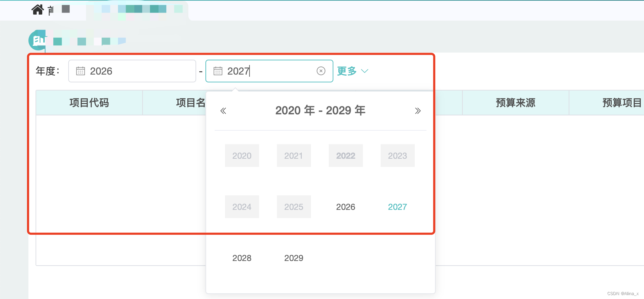Click the calendar icon in the 2026 field
The height and width of the screenshot is (299, 644).
(81, 71)
